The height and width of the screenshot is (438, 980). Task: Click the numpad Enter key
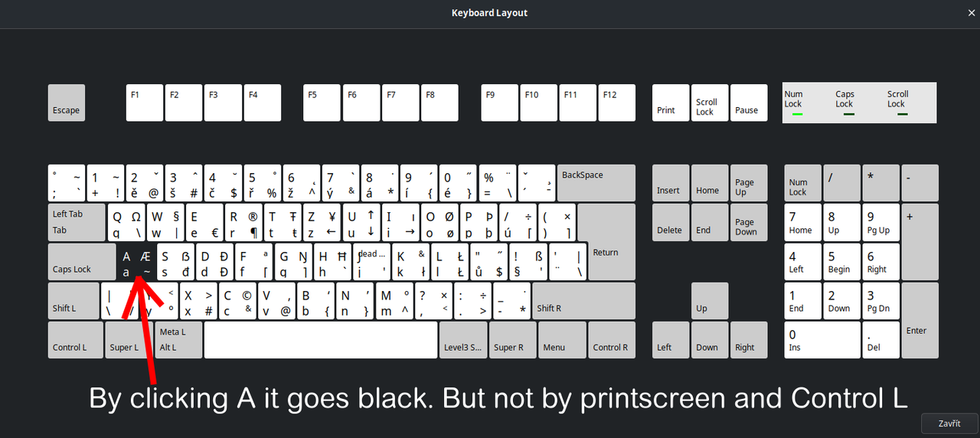click(920, 320)
